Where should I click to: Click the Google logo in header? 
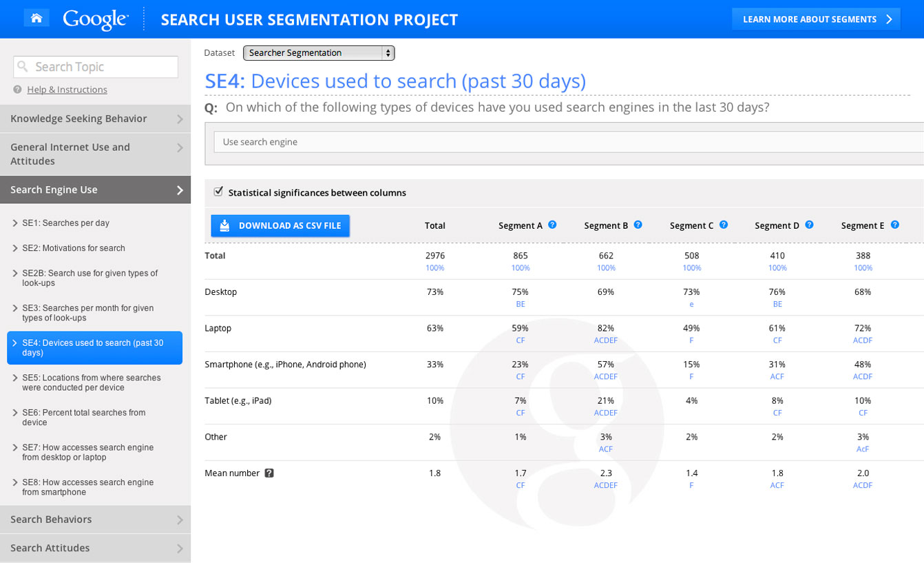tap(96, 19)
